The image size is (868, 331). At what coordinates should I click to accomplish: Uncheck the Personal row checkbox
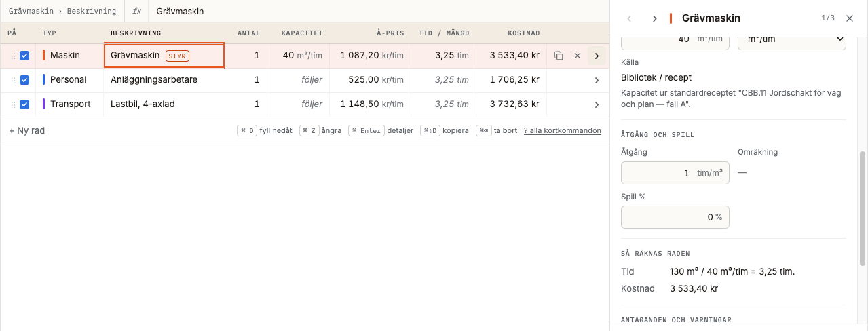click(24, 80)
